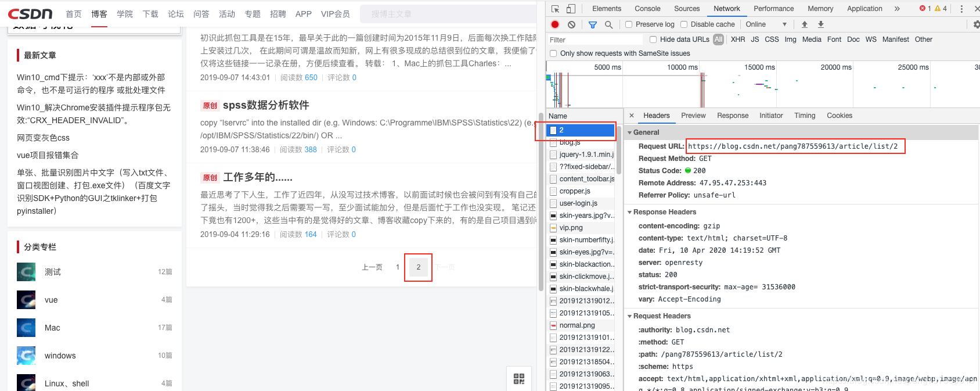This screenshot has height=391, width=980.
Task: Open article 工作多年的......
Action: pos(258,177)
